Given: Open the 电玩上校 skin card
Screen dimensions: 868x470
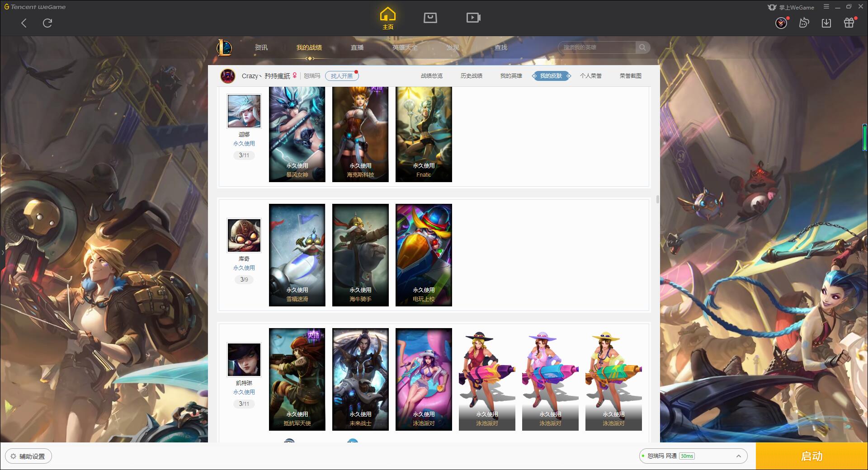Looking at the screenshot, I should point(424,255).
